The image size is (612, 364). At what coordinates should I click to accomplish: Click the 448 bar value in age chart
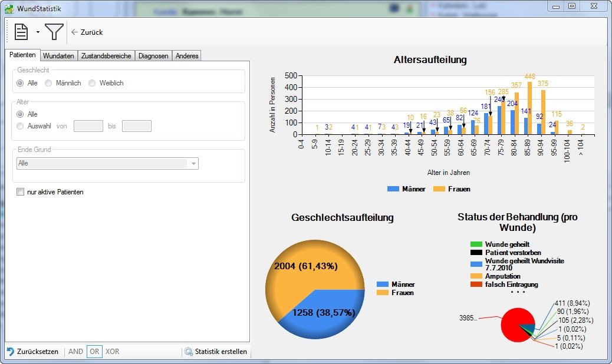click(x=529, y=77)
